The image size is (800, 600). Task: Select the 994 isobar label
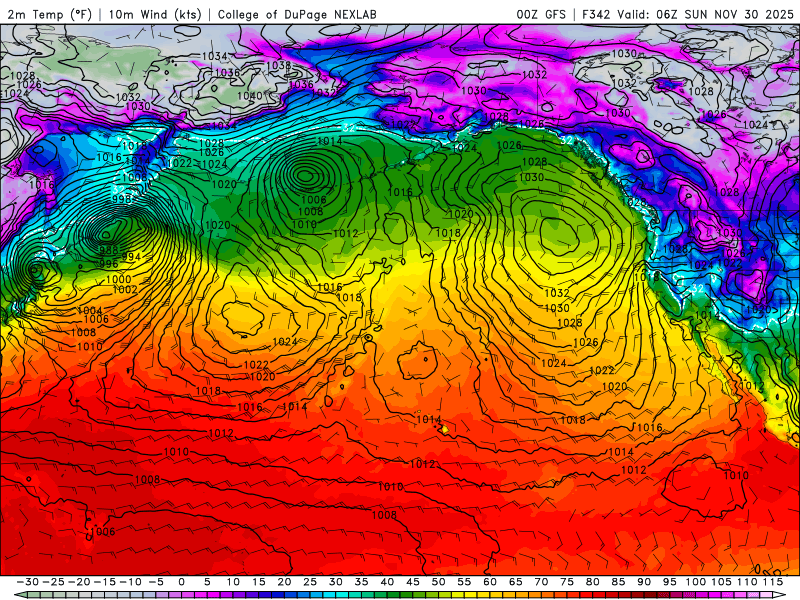[x=131, y=256]
